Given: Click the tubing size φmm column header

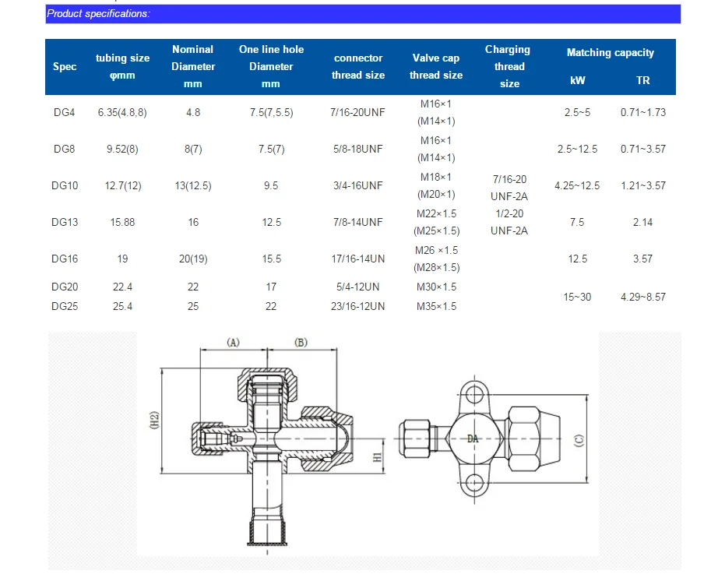Looking at the screenshot, I should 122,66.
